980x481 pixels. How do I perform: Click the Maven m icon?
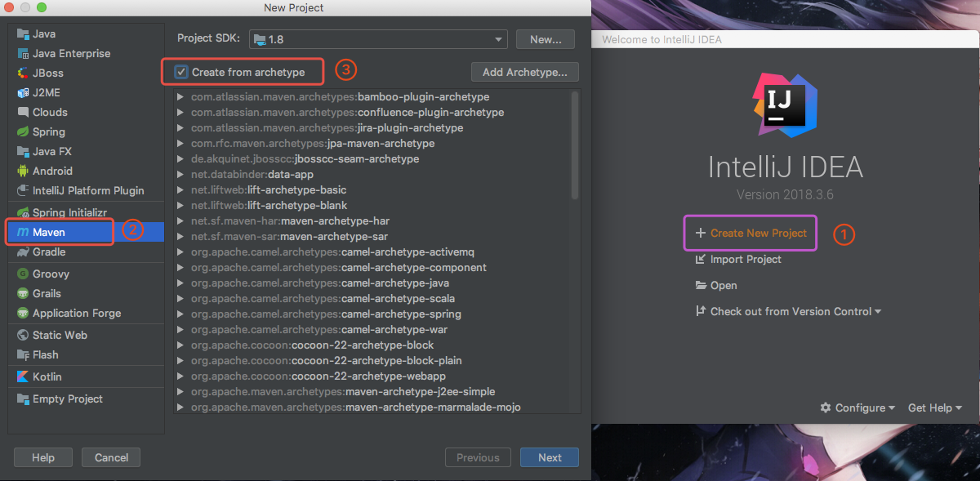pyautogui.click(x=23, y=233)
